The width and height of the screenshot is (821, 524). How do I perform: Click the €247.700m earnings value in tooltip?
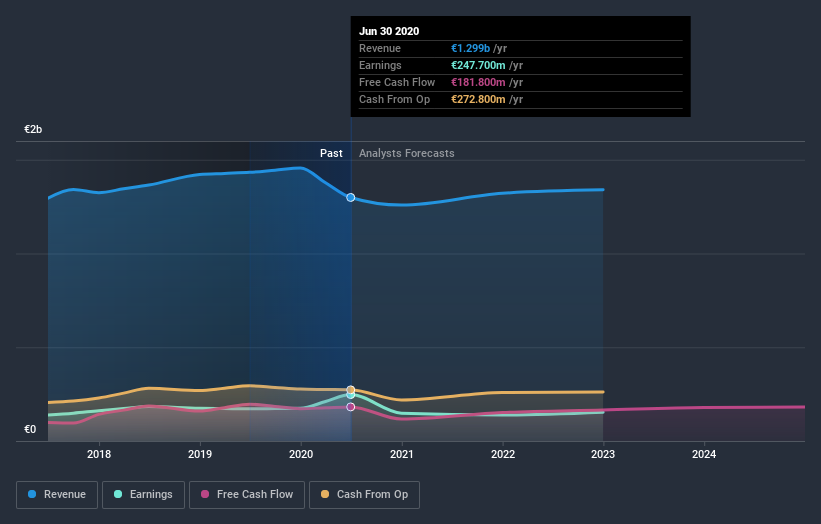(x=479, y=65)
